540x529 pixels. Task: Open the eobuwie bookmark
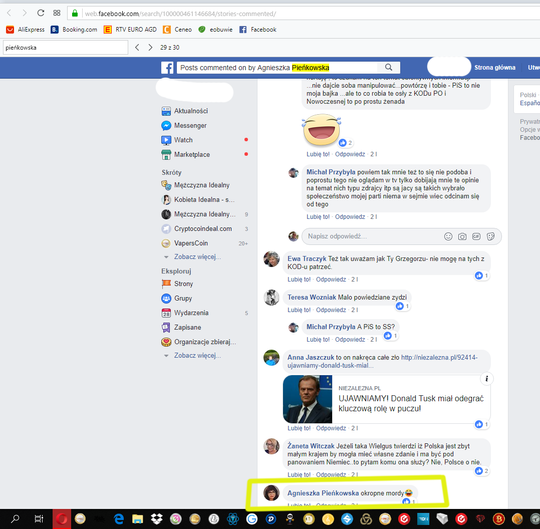tap(215, 30)
